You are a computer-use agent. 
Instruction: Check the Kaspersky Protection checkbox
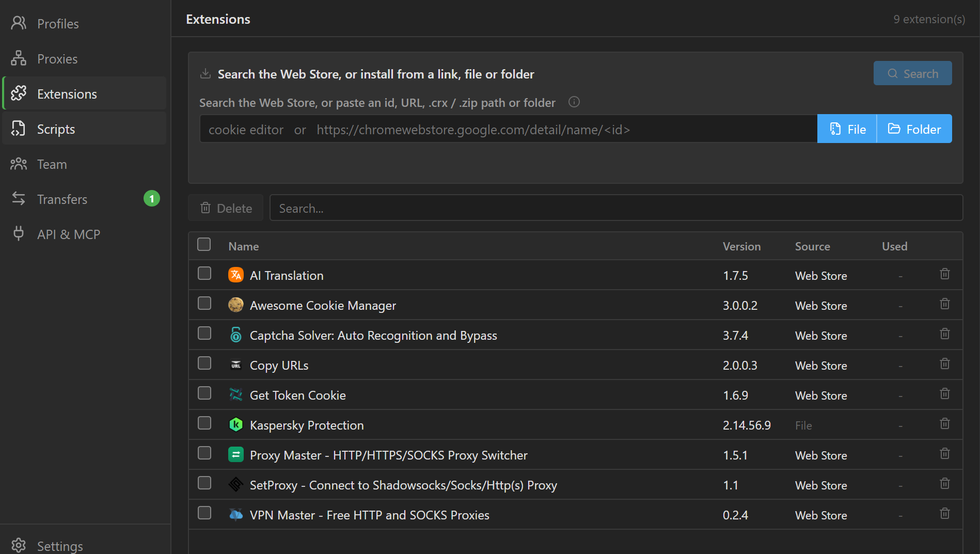(204, 423)
